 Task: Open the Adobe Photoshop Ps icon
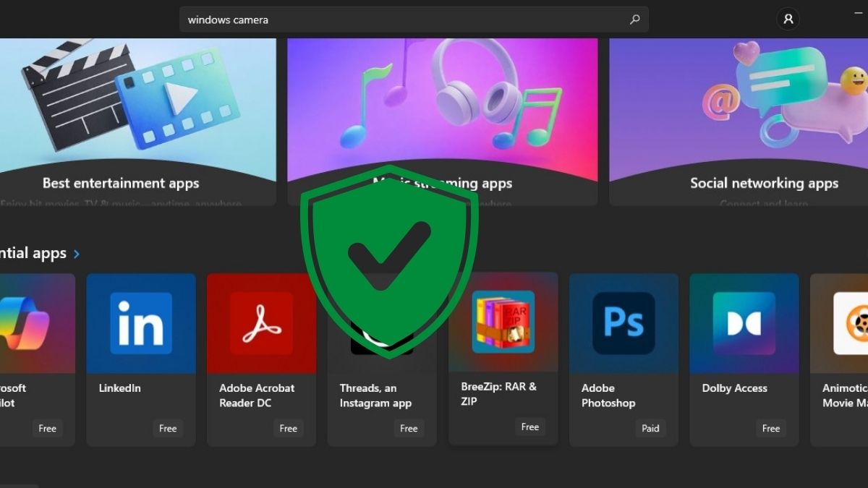(623, 323)
